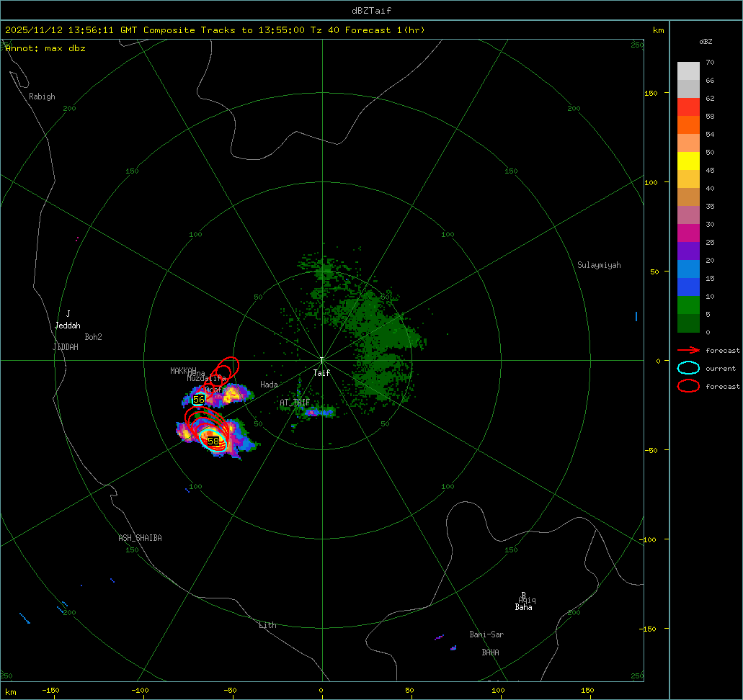Image resolution: width=743 pixels, height=700 pixels.
Task: Click the red forecast ellipse legend icon
Action: click(x=688, y=386)
